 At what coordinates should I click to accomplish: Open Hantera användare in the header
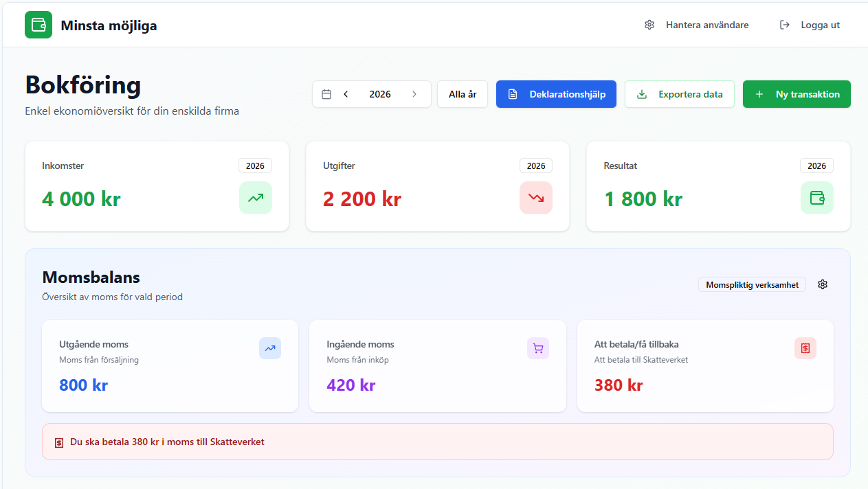697,25
